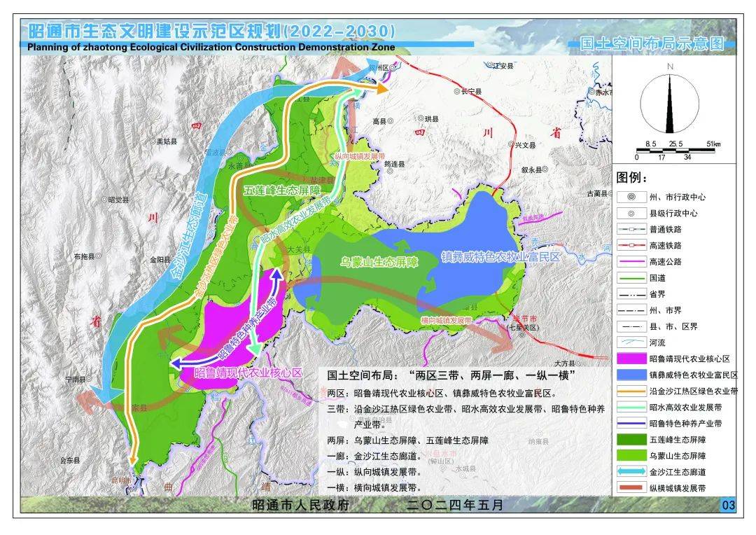
Task: Click the 州、市界 boundary legend symbol
Action: coord(631,310)
